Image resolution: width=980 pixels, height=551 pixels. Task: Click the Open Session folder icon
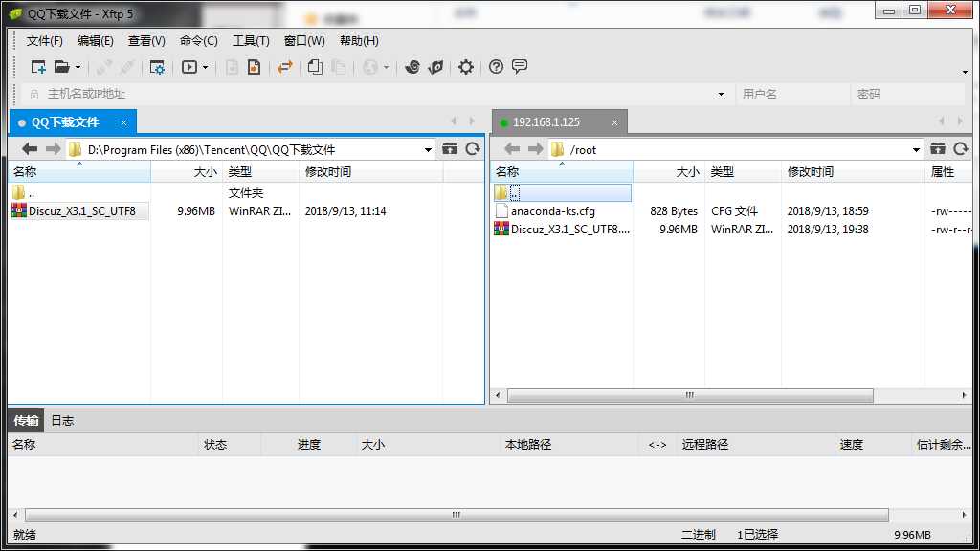[x=61, y=67]
